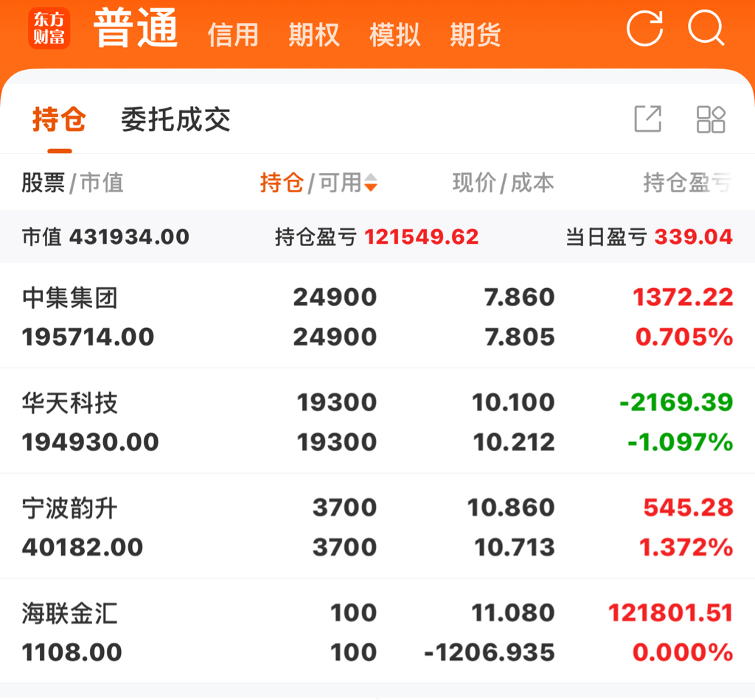The width and height of the screenshot is (755, 700).
Task: Sort by 持仓盈亏 column header
Action: click(688, 183)
